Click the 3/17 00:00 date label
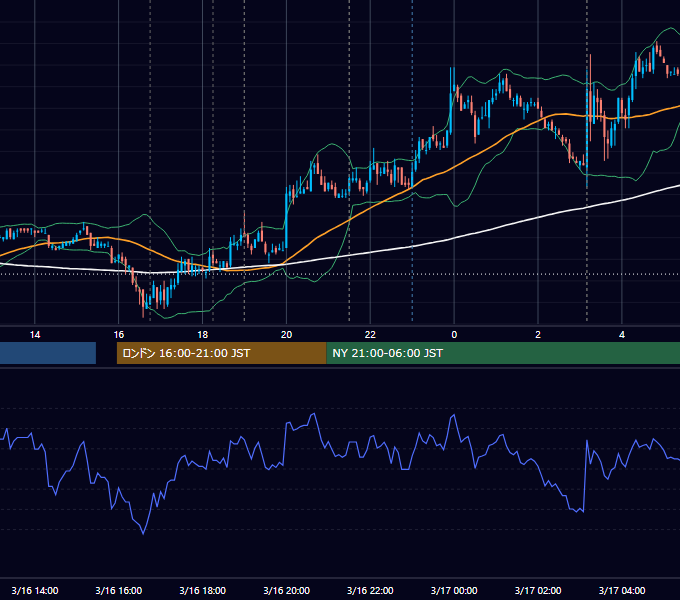Viewport: 680px width, 600px height. click(454, 590)
